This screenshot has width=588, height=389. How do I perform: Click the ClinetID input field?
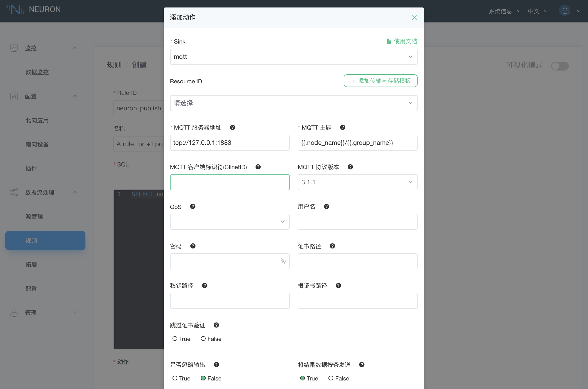230,182
